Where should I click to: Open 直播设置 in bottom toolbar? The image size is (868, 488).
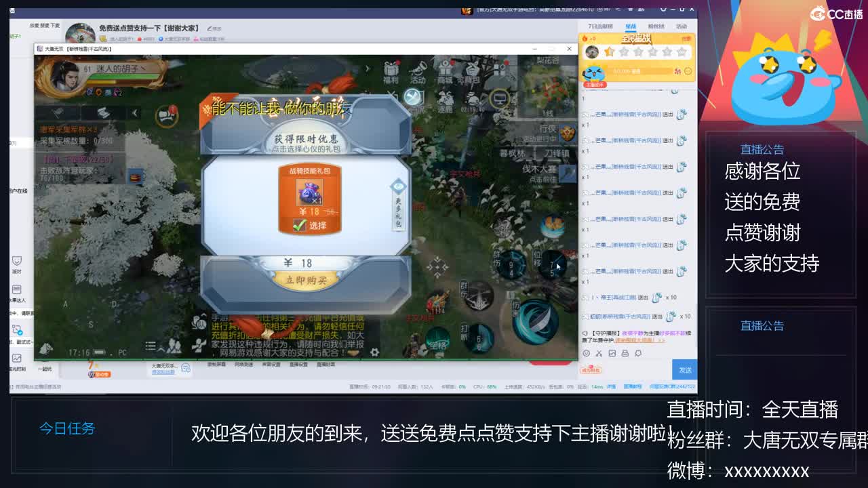point(298,365)
